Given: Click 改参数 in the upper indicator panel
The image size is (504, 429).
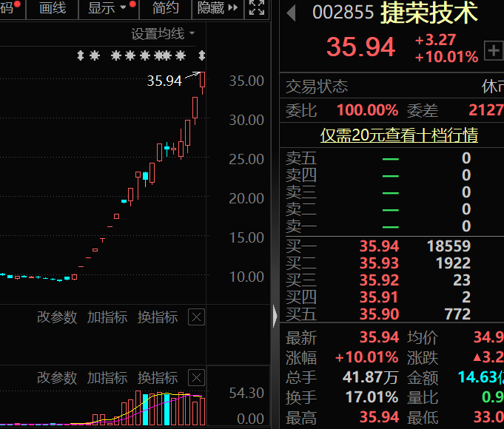Looking at the screenshot, I should (57, 317).
